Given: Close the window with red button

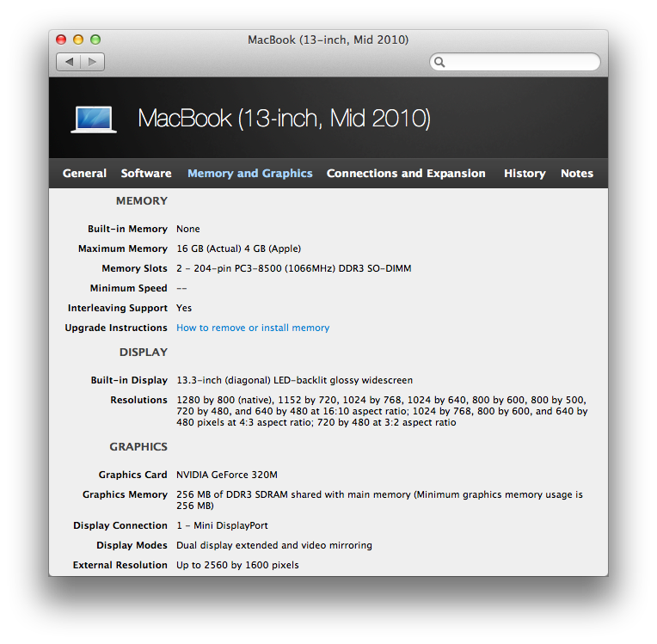Looking at the screenshot, I should point(61,40).
